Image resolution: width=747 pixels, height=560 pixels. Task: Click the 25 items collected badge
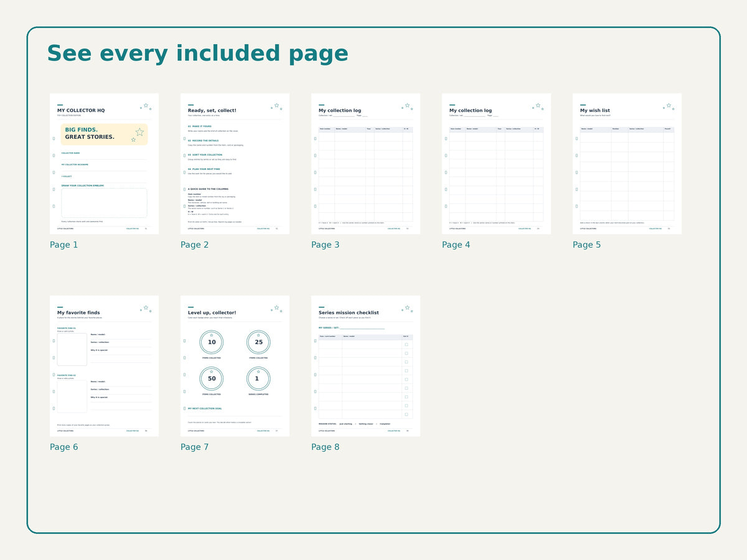pos(258,342)
